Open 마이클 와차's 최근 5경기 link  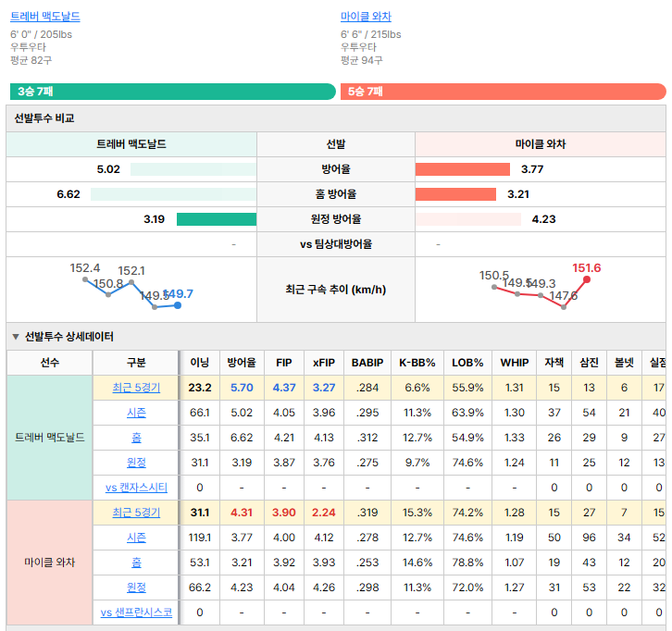(x=136, y=513)
